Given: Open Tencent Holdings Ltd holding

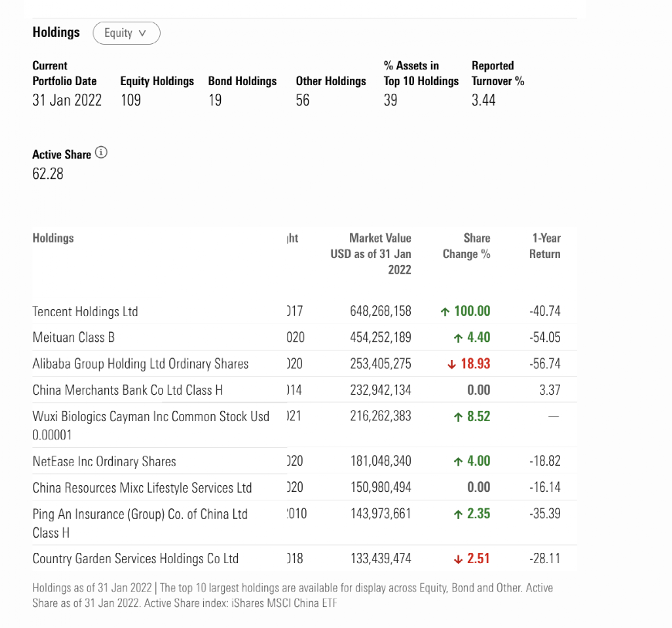Looking at the screenshot, I should [x=85, y=311].
